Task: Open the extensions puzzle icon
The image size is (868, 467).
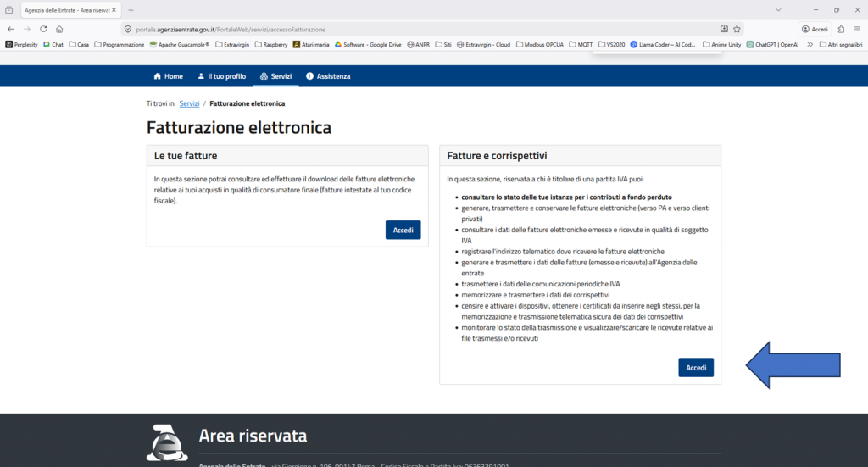Action: pos(841,29)
